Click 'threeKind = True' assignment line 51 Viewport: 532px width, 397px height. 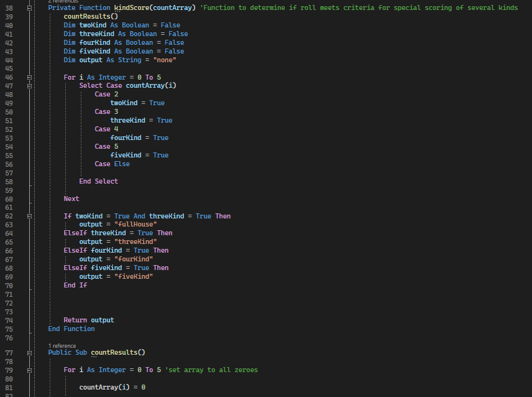pyautogui.click(x=141, y=120)
